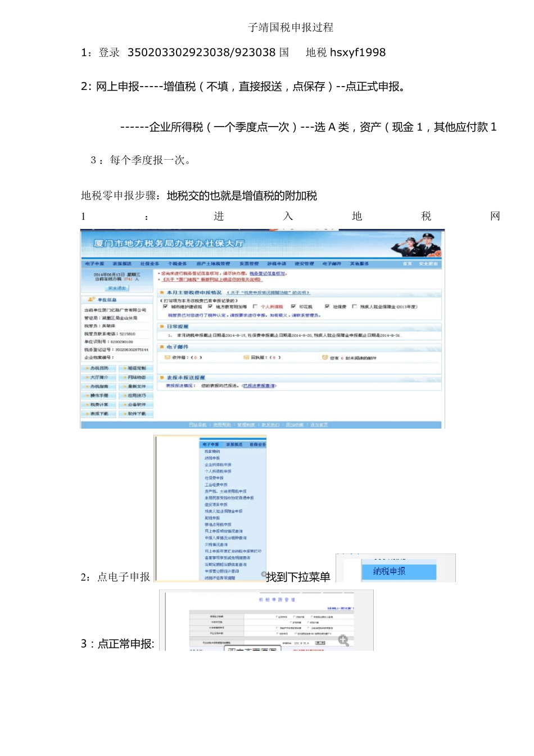The image size is (534, 756).
Task: Open the 网站动态 button
Action: (136, 377)
